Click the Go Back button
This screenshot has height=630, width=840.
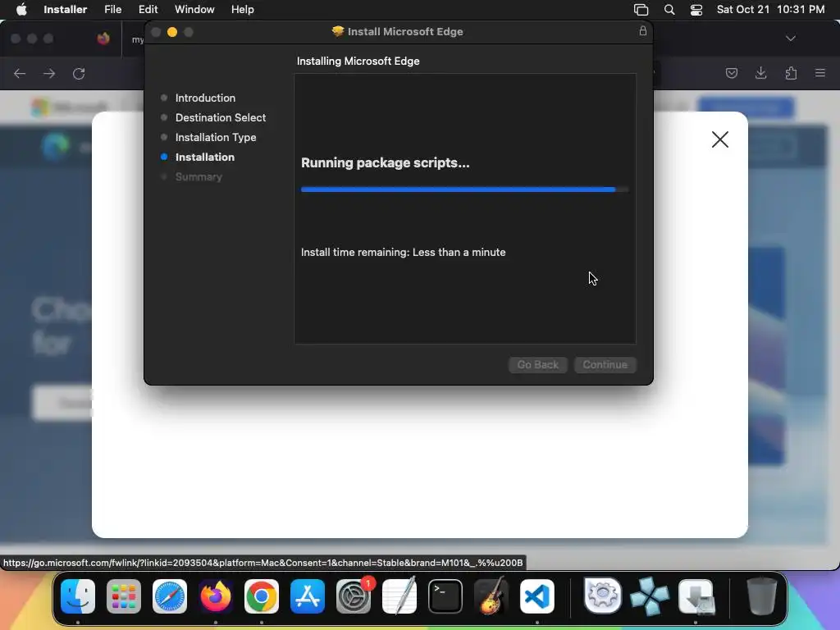[538, 365]
